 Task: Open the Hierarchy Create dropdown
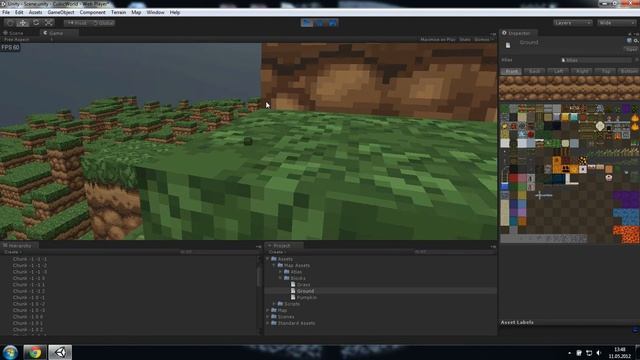click(13, 252)
